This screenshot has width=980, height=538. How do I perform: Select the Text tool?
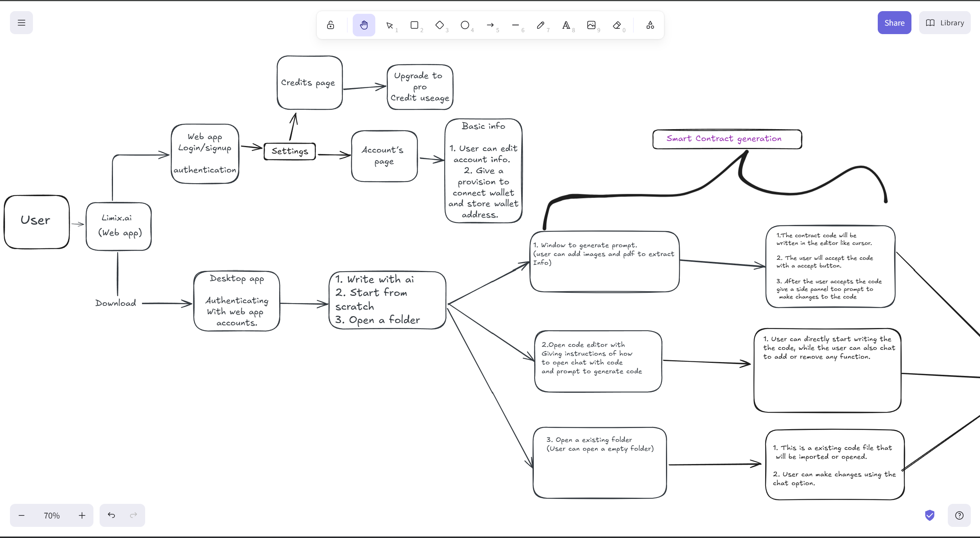point(566,25)
